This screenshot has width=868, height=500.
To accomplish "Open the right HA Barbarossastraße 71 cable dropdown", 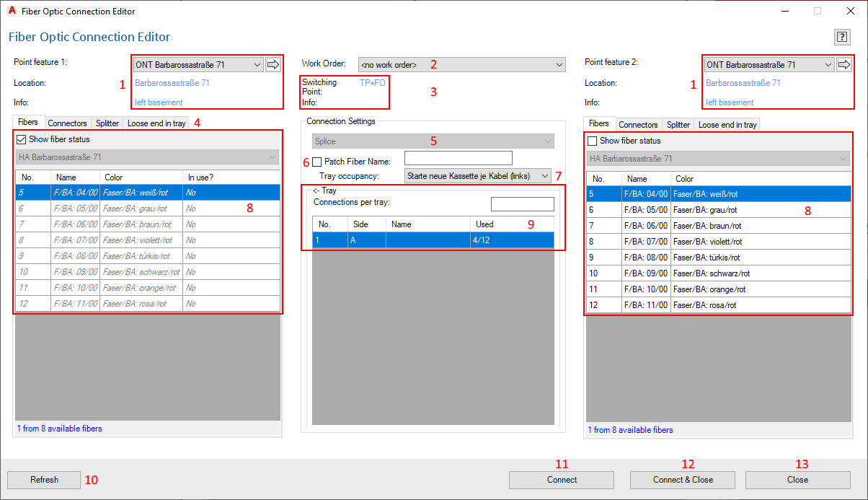I will tap(718, 158).
